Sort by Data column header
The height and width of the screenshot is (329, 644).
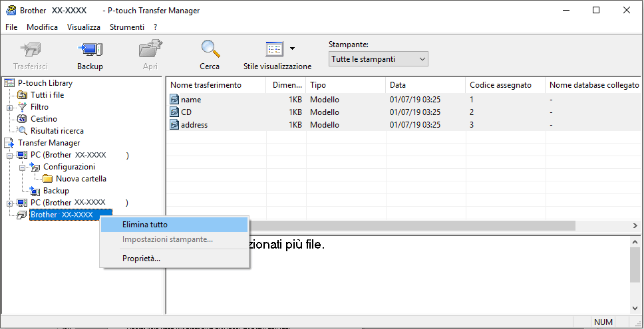(426, 85)
